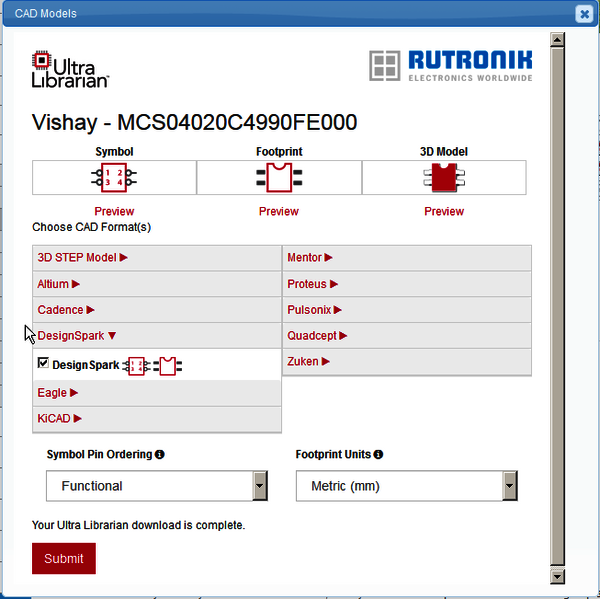This screenshot has height=599, width=600.
Task: Click the 'Choose CAD Format(s)' text
Action: point(91,227)
